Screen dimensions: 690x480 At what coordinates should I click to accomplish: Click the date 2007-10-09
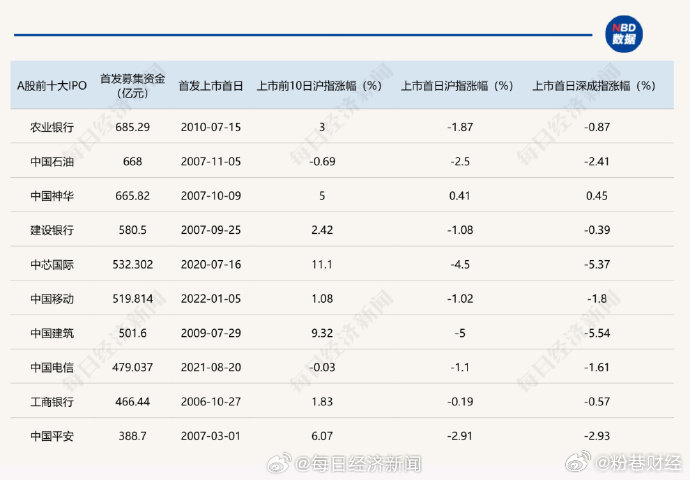coord(211,196)
